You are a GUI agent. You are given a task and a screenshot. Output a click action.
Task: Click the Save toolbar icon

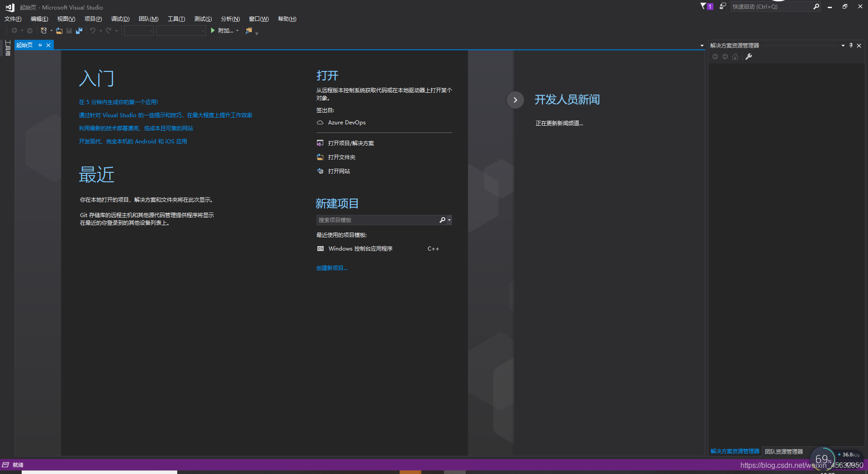click(69, 31)
